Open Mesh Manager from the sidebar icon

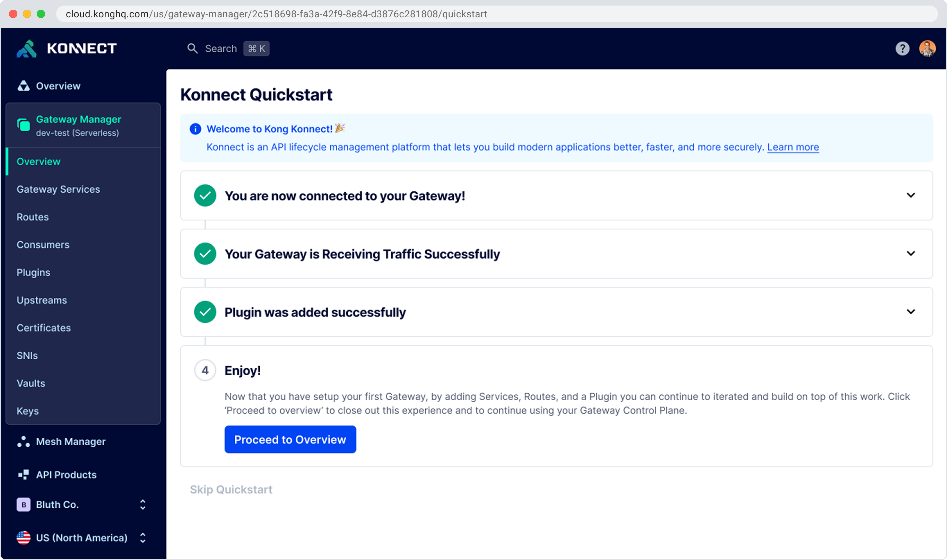click(x=24, y=441)
